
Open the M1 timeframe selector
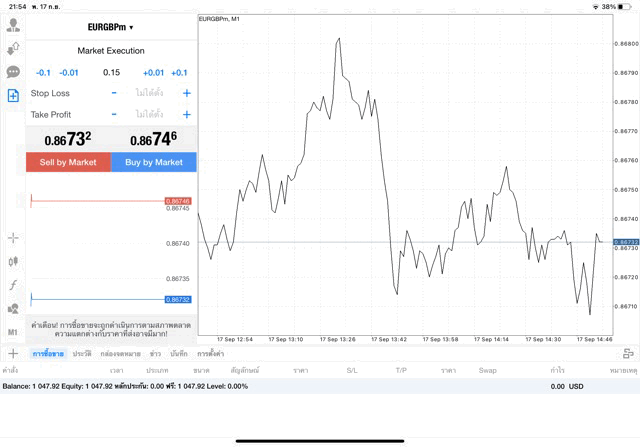tap(13, 332)
